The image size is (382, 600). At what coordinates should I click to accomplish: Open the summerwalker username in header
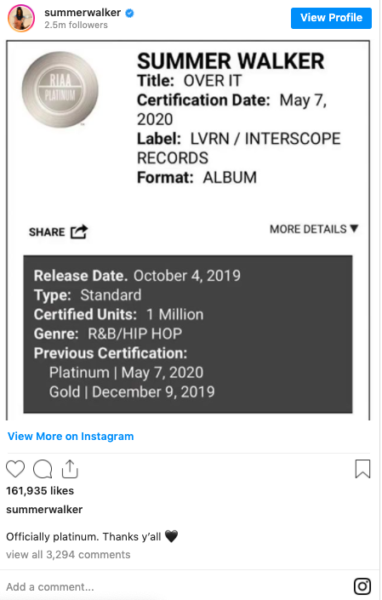pos(82,13)
